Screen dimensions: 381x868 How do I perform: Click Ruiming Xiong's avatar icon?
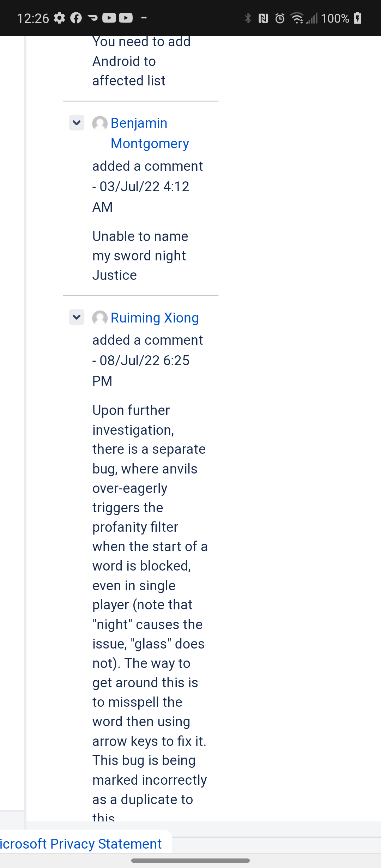[100, 318]
